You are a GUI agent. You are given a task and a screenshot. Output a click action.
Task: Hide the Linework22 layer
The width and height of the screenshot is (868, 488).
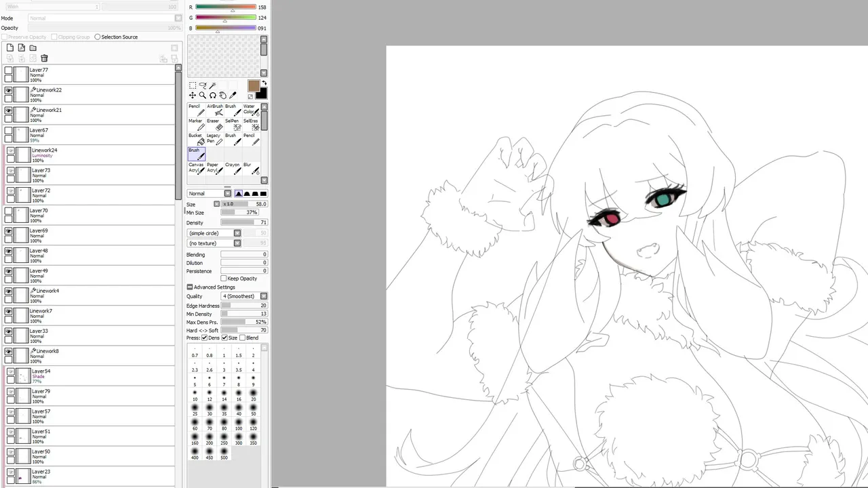[x=8, y=90]
